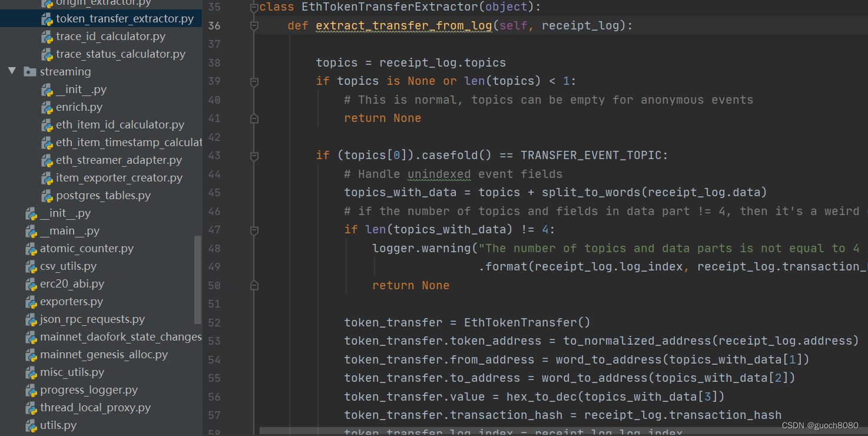
Task: Click postgres_tables.py file icon
Action: point(47,196)
